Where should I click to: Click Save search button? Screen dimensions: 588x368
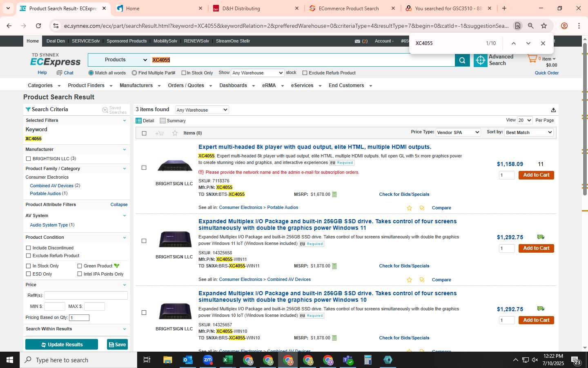tap(117, 345)
